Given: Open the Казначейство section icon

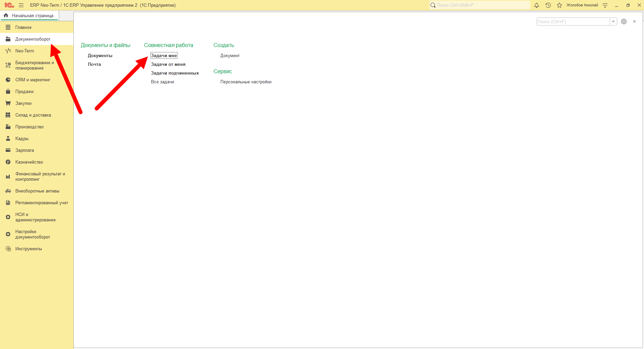Looking at the screenshot, I should tap(8, 162).
